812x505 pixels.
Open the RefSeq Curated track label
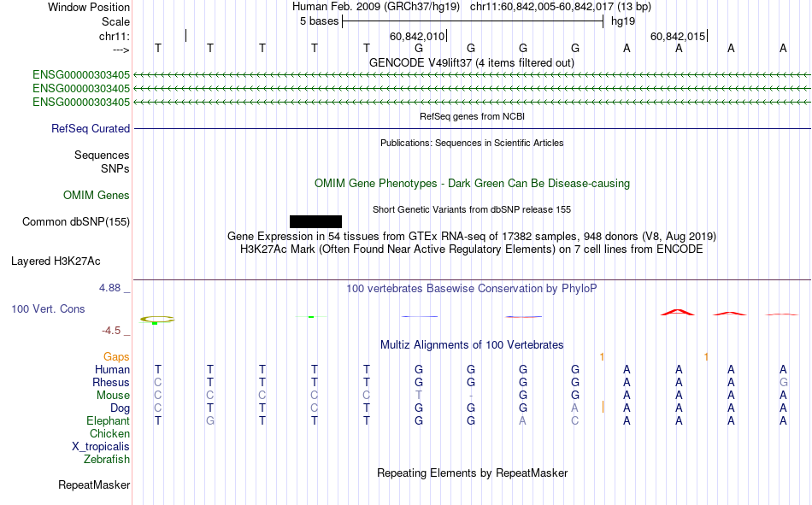[91, 128]
